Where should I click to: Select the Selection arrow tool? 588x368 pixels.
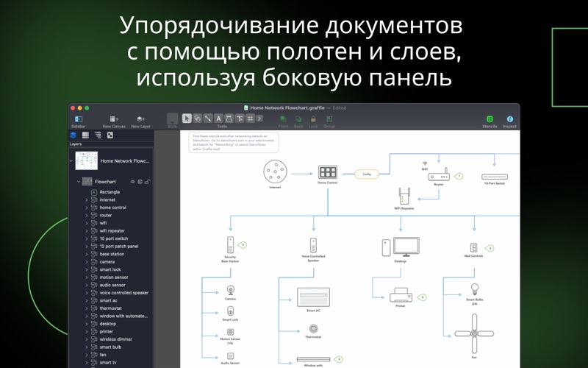pyautogui.click(x=187, y=118)
